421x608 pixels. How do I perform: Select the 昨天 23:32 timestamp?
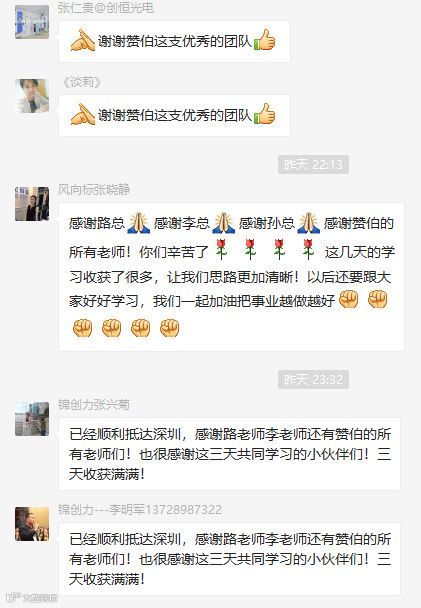pos(313,379)
